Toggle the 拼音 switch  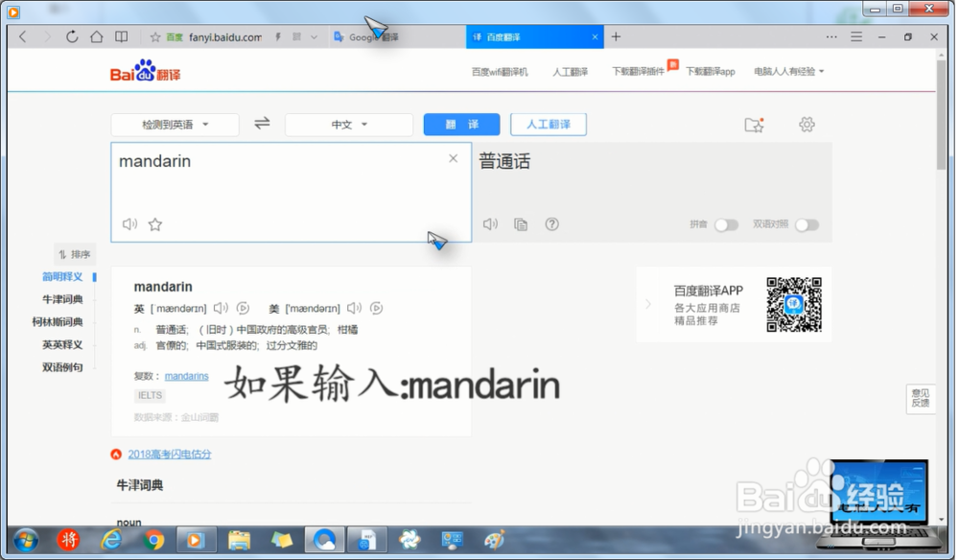(x=726, y=224)
